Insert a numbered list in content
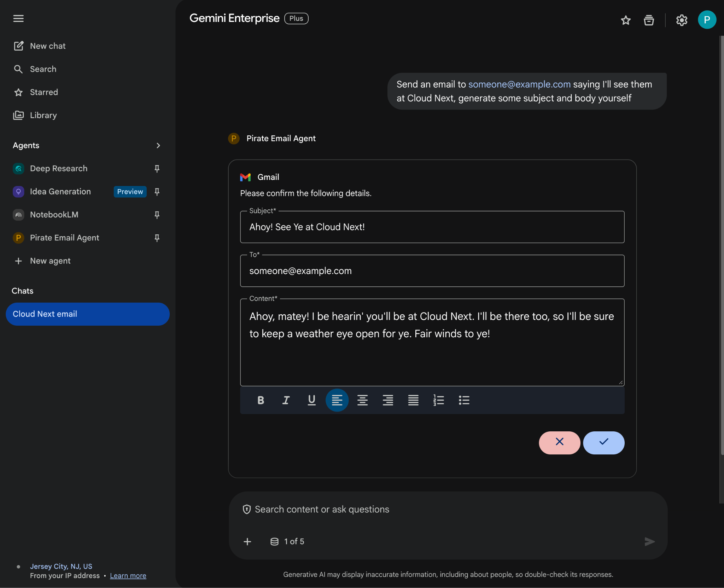The height and width of the screenshot is (588, 724). point(438,400)
